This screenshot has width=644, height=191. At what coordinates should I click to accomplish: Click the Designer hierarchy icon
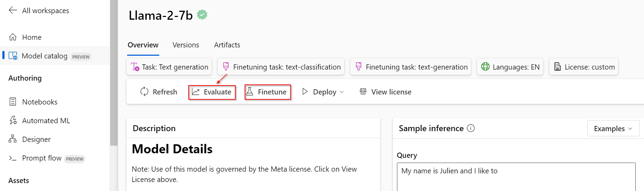(x=13, y=139)
